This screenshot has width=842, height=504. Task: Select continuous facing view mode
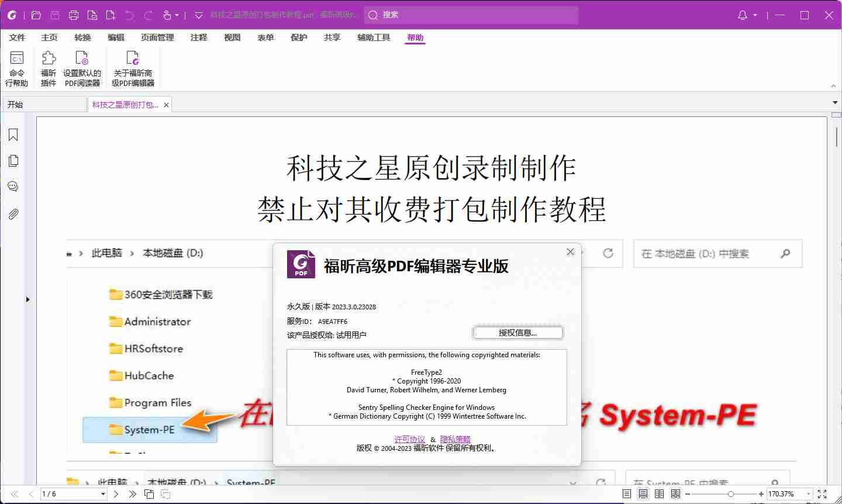(676, 494)
